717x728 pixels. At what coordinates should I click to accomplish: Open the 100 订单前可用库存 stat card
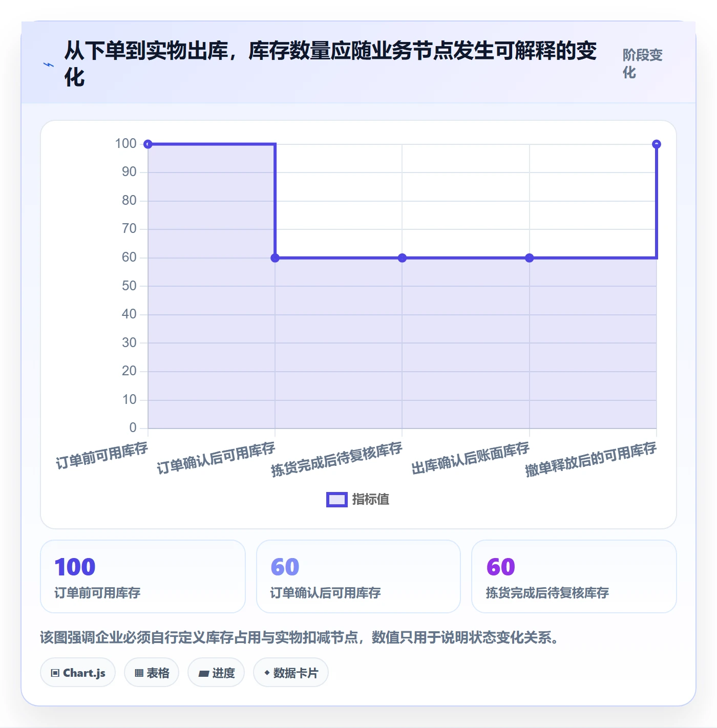143,576
